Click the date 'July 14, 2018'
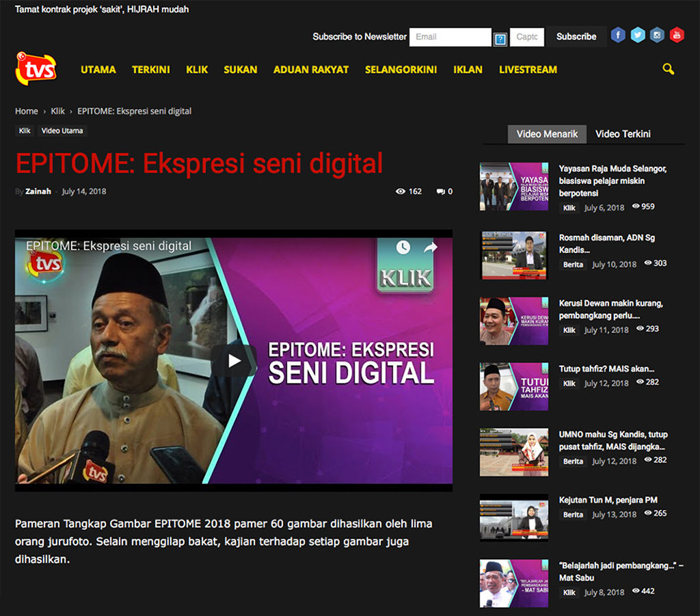This screenshot has width=700, height=616. tap(84, 191)
